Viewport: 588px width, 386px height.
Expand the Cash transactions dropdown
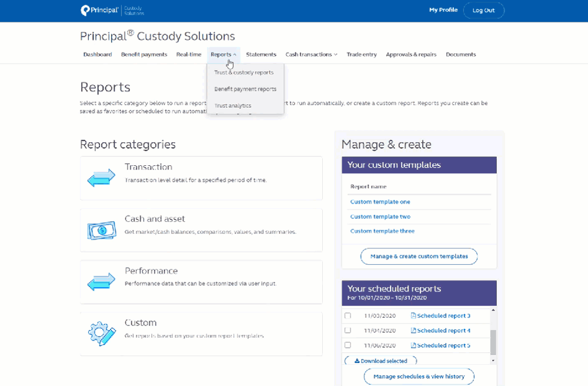(x=336, y=54)
